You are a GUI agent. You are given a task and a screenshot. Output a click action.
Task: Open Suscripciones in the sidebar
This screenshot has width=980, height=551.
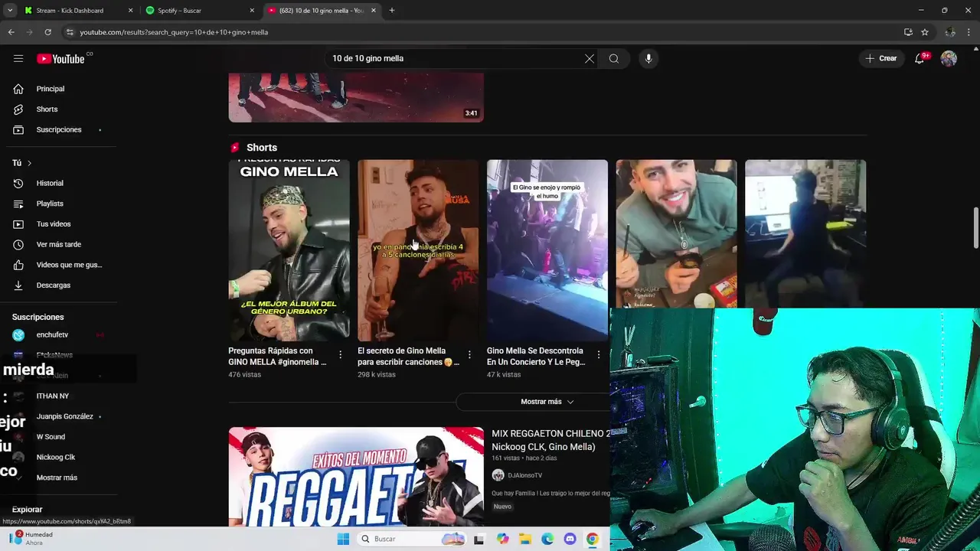point(58,129)
